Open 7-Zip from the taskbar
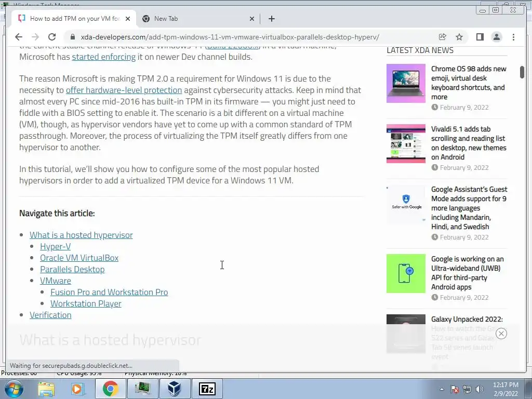 tap(207, 389)
